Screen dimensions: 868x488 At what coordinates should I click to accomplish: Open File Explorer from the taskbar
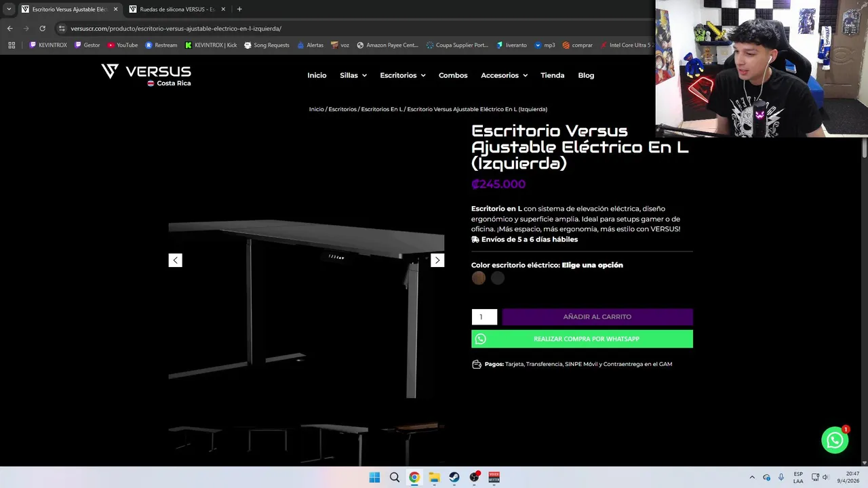(x=434, y=477)
